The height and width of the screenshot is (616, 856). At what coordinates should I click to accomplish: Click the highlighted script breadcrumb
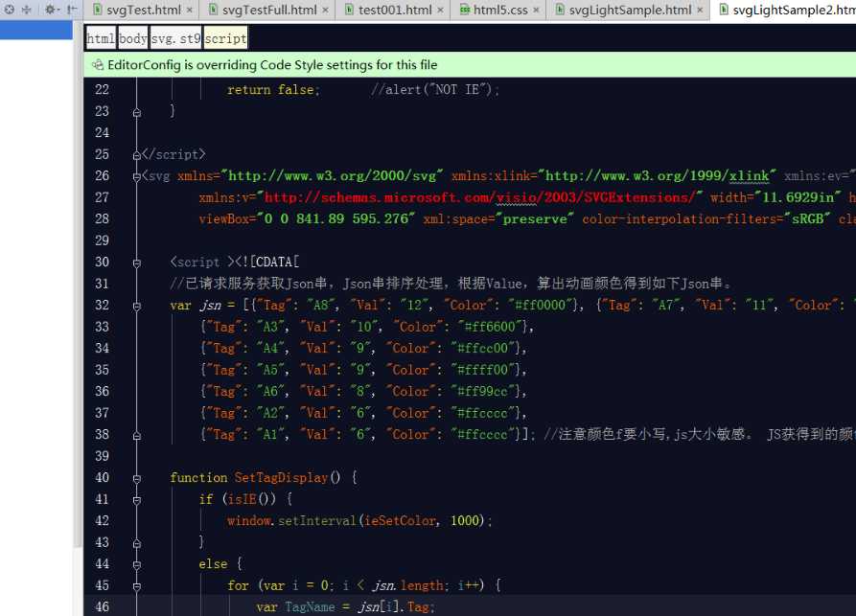[225, 38]
